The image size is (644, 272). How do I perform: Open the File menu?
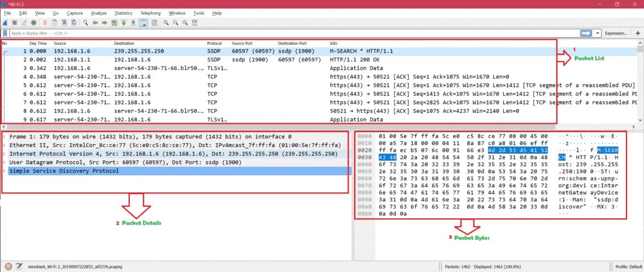(7, 13)
